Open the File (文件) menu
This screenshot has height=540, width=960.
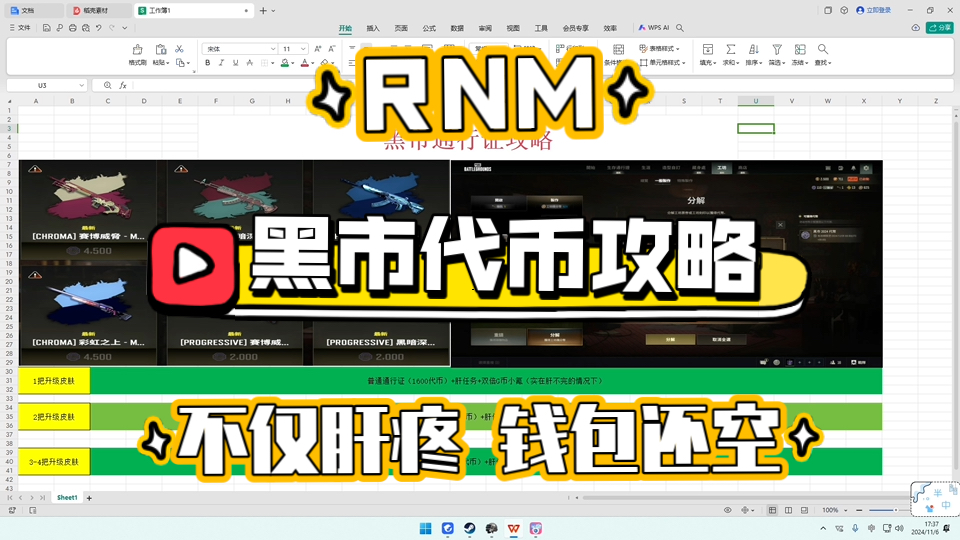click(x=20, y=28)
